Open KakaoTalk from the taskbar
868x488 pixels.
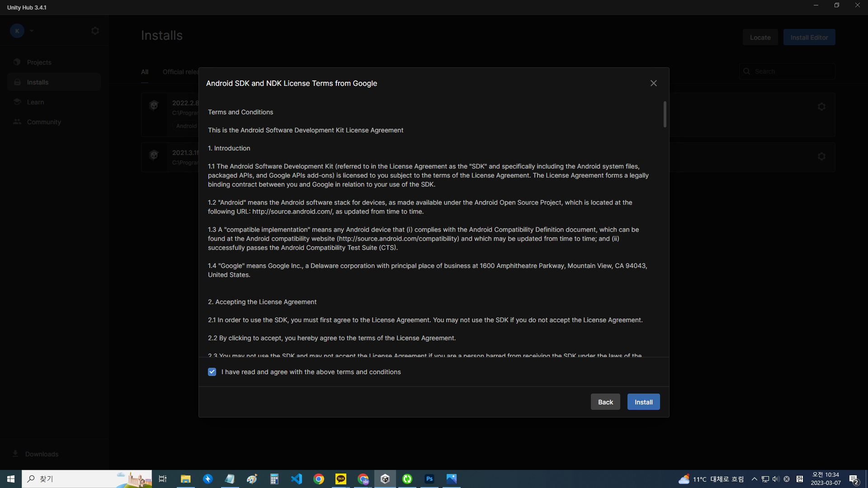tap(341, 479)
